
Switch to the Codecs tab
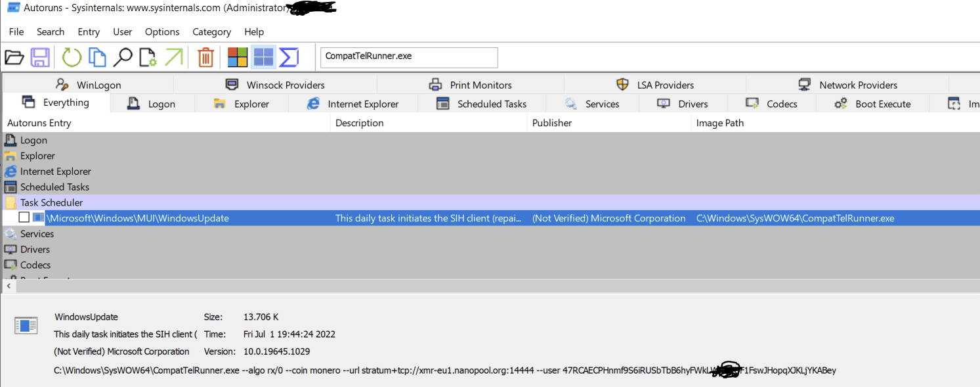pos(771,104)
